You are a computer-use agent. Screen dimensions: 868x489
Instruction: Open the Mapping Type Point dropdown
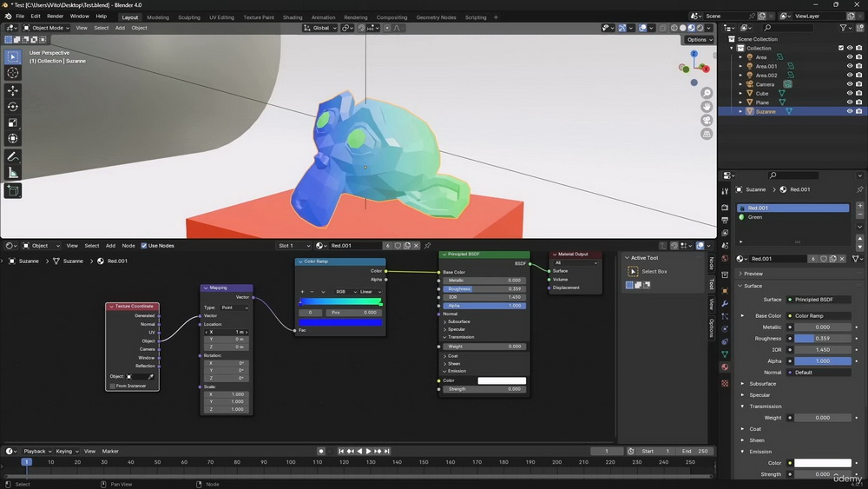point(234,307)
